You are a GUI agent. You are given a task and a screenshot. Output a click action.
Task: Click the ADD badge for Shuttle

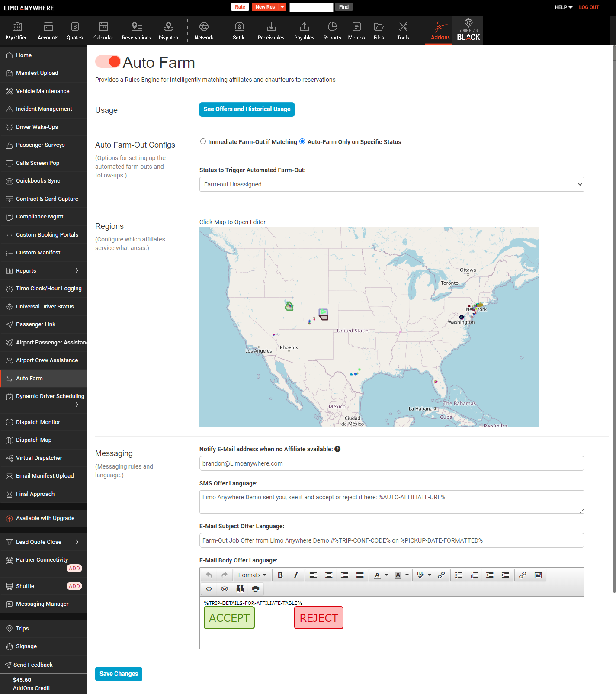click(74, 586)
